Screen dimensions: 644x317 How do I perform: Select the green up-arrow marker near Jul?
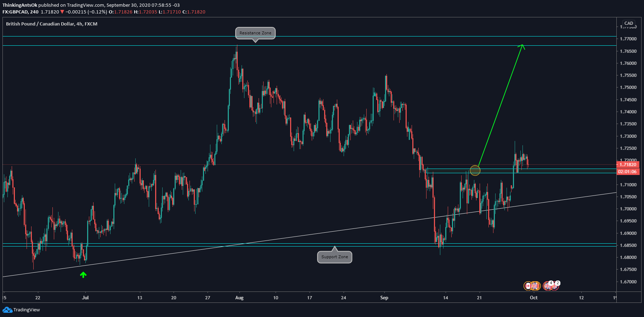pyautogui.click(x=83, y=274)
